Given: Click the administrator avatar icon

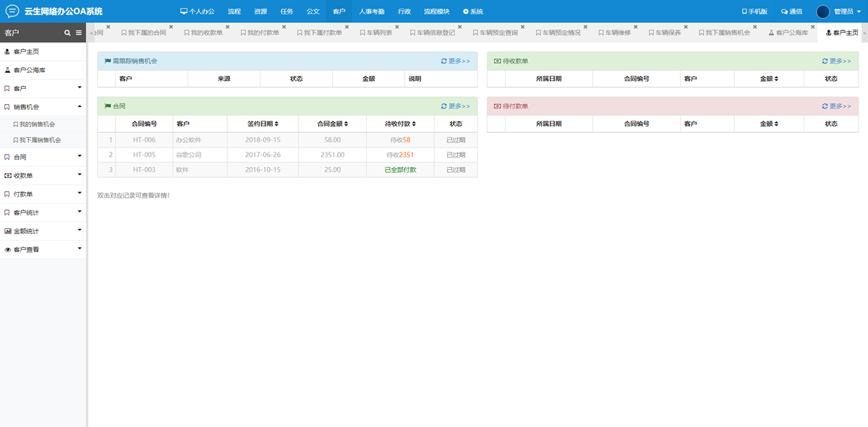Looking at the screenshot, I should coord(823,11).
